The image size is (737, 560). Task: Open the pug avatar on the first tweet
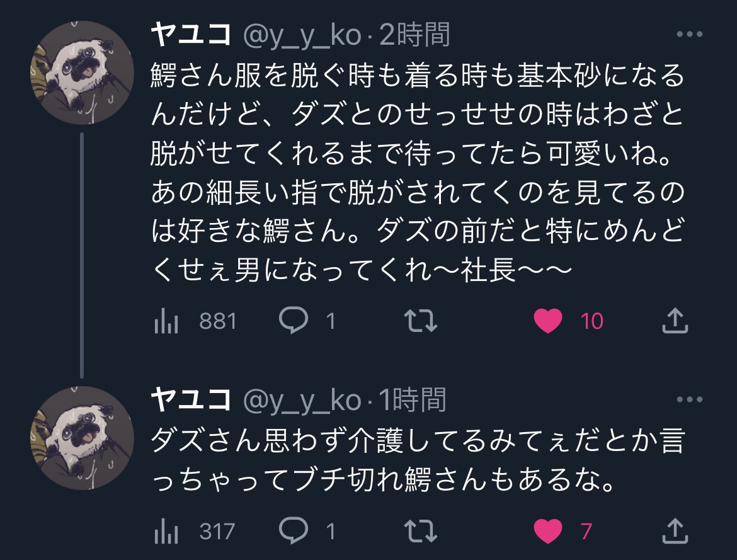pos(83,72)
